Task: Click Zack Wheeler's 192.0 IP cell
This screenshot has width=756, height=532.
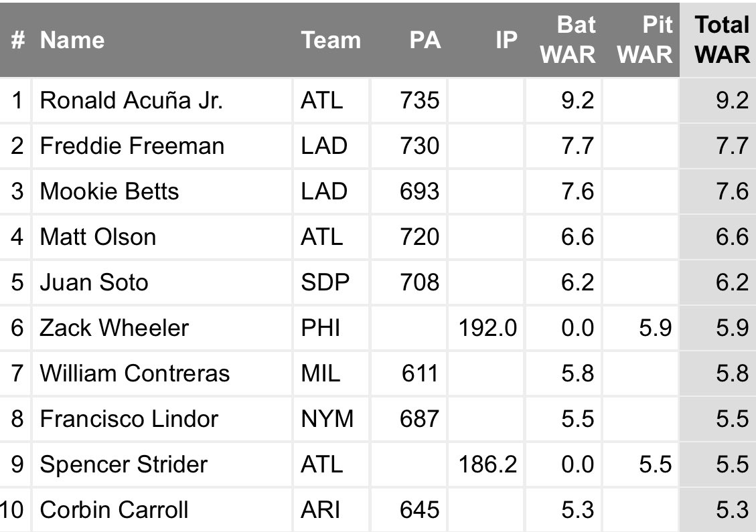Action: click(x=486, y=328)
